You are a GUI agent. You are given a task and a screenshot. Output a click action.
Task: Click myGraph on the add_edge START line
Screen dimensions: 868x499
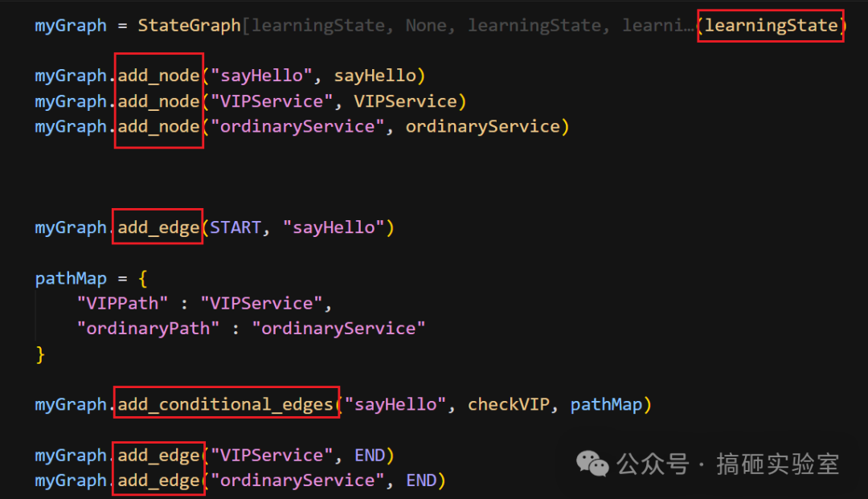(70, 227)
